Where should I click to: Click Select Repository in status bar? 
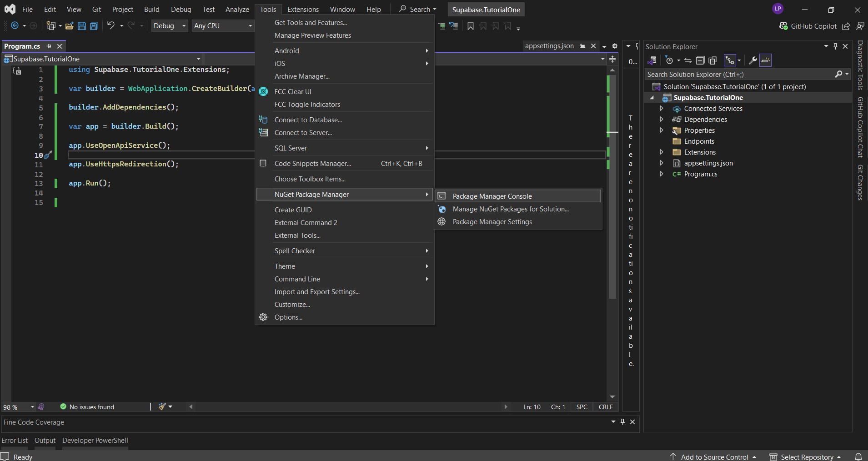(x=806, y=457)
